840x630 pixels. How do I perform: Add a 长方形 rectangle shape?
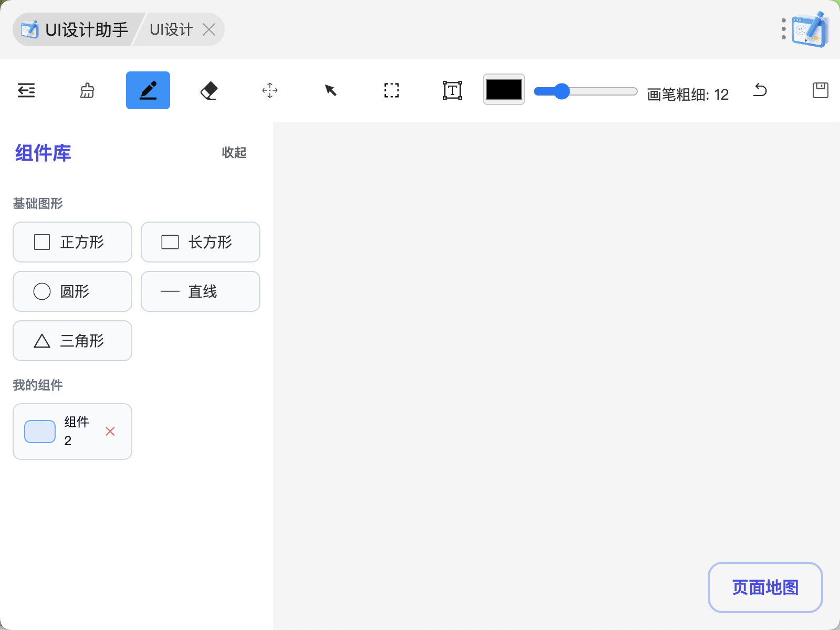click(201, 242)
